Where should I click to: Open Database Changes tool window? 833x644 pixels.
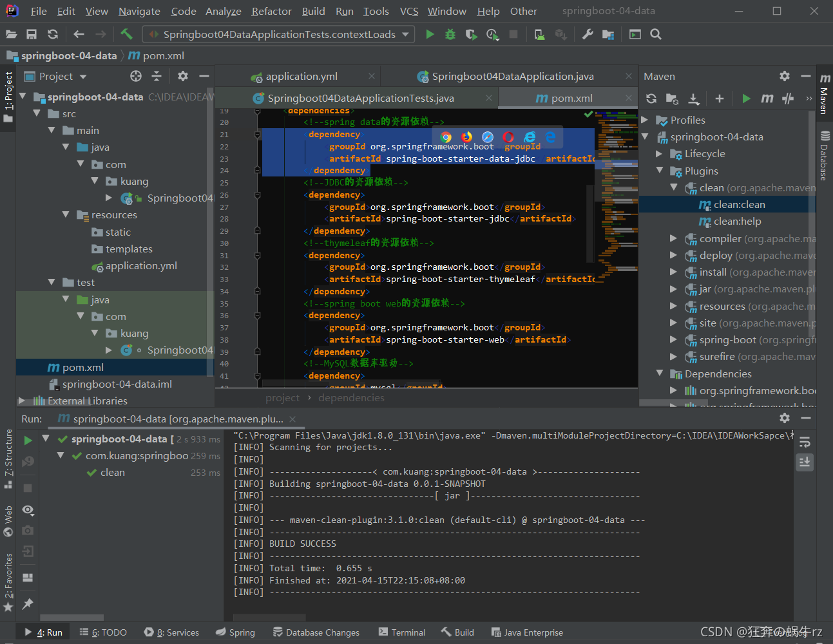[x=316, y=632]
